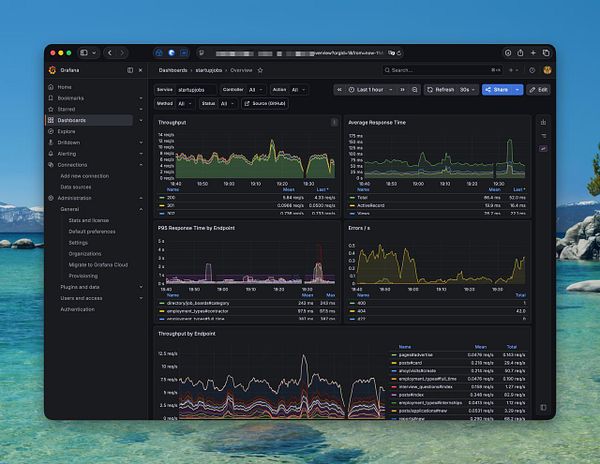Shift time range backwards

339,90
